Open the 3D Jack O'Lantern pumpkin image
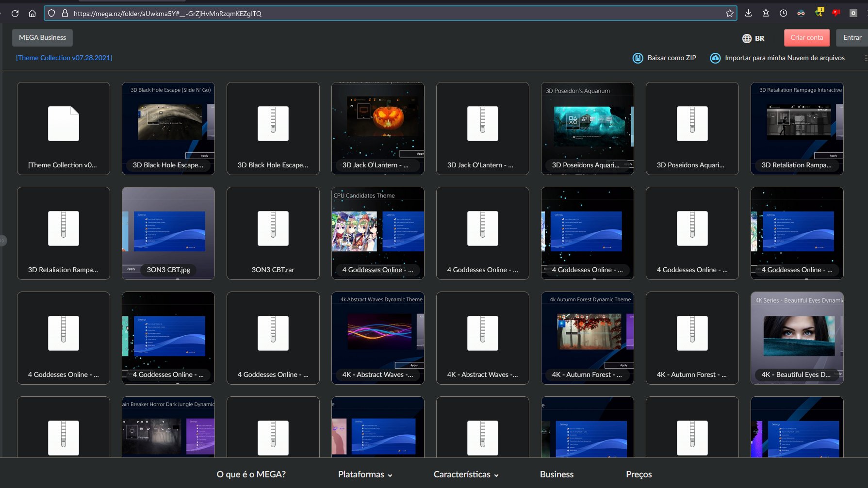Image resolution: width=868 pixels, height=488 pixels. tap(378, 129)
